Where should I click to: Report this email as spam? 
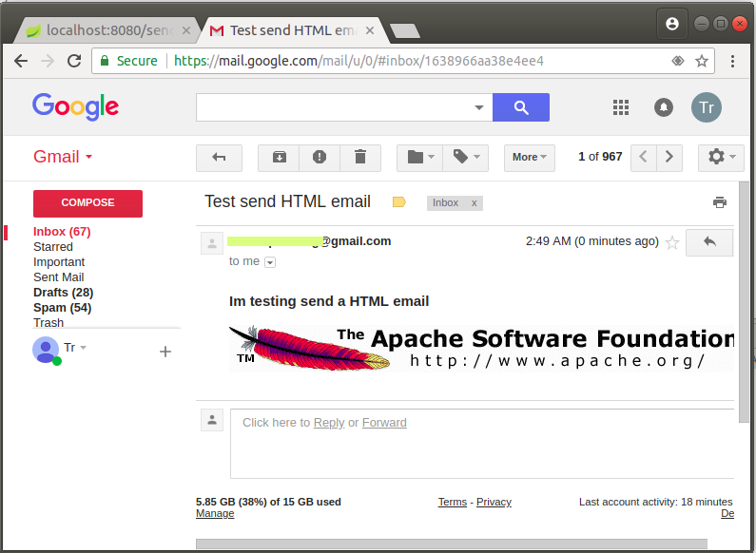pos(320,158)
